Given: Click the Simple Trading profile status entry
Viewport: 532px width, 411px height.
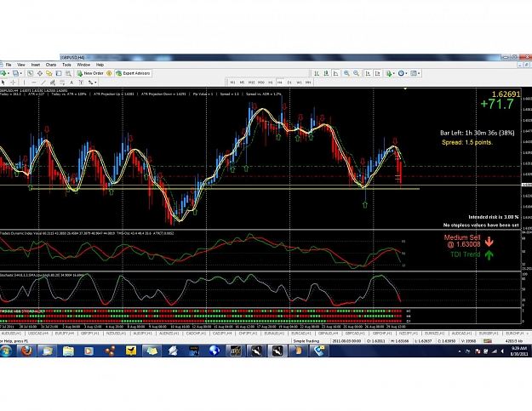Looking at the screenshot, I should pyautogui.click(x=306, y=341).
